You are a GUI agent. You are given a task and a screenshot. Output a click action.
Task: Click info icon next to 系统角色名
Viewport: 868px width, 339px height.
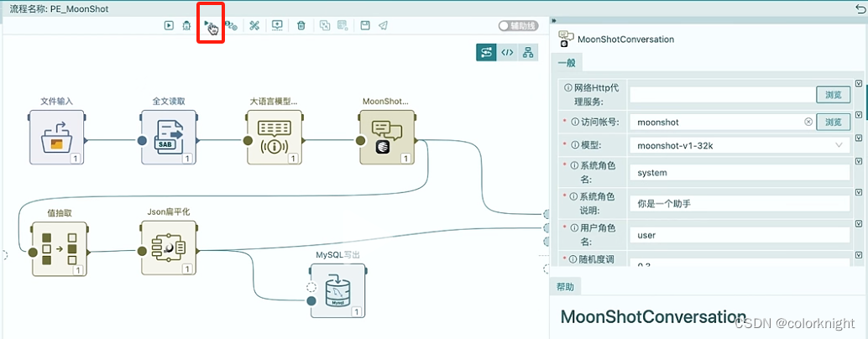click(x=574, y=165)
